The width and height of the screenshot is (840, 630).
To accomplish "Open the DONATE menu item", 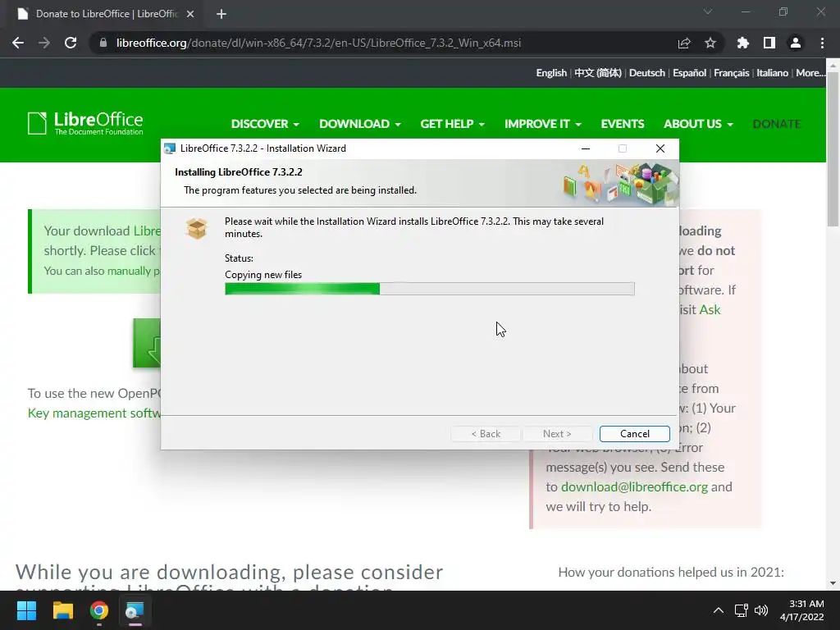I will coord(776,124).
